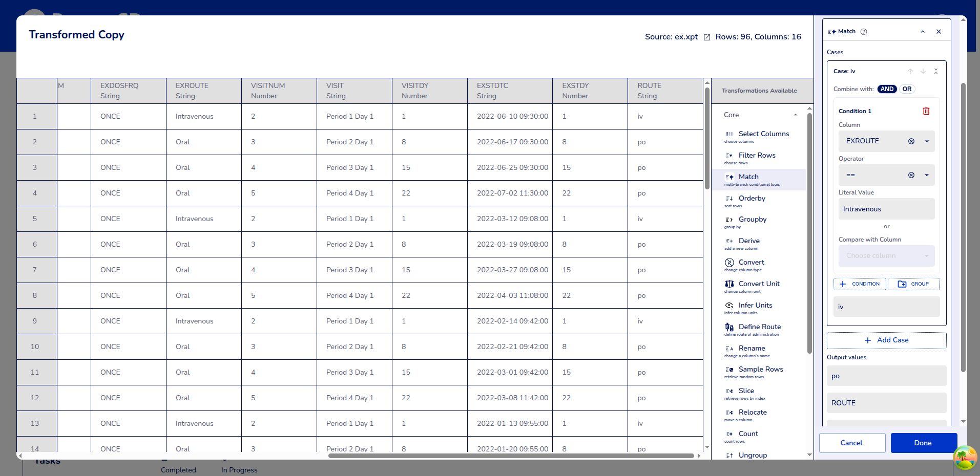Delete Condition 1 with the red trash icon
This screenshot has height=476, width=980.
click(x=926, y=111)
